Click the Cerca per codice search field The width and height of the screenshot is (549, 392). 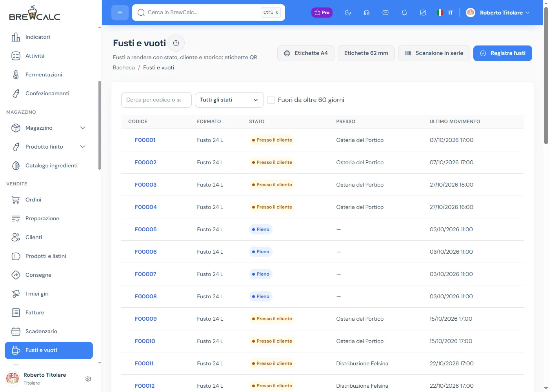(x=156, y=100)
